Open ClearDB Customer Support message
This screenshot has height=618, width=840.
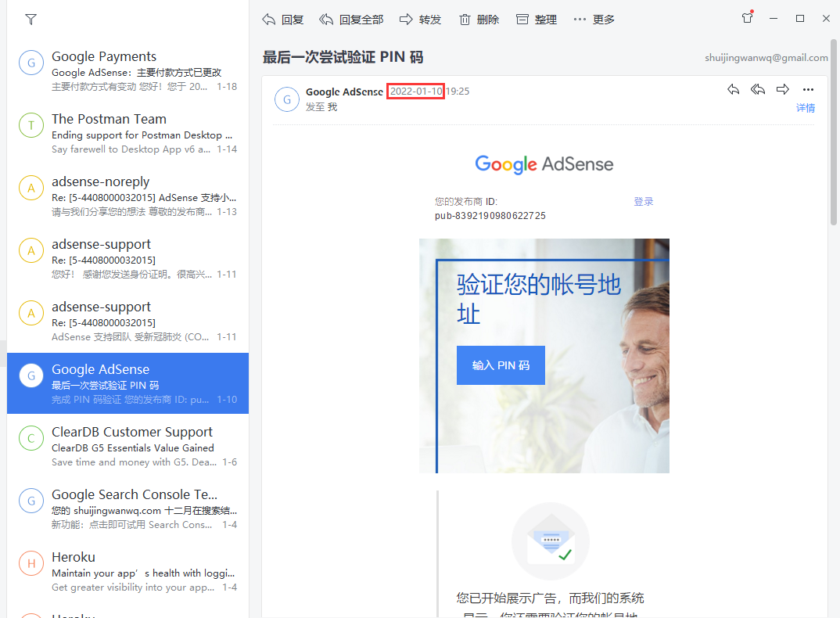[x=128, y=447]
